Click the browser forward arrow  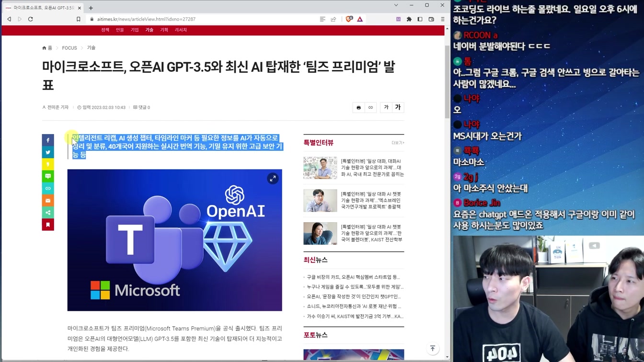(20, 19)
